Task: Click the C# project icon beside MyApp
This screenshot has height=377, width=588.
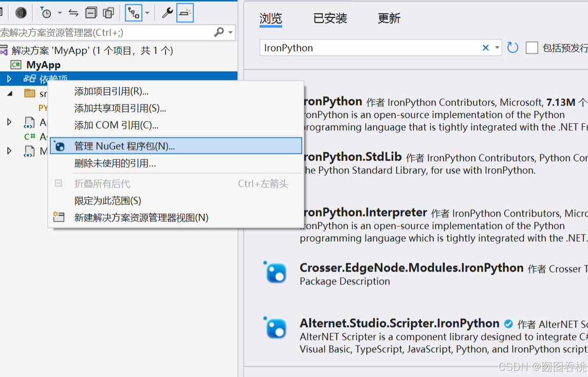Action: pos(16,65)
